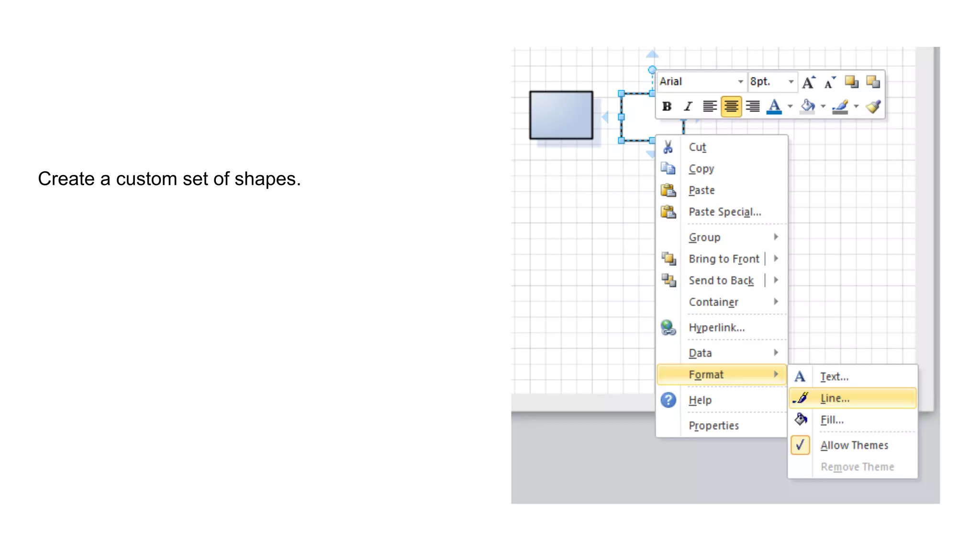Click the highlighted Center align icon
This screenshot has height=551, width=980.
(731, 106)
